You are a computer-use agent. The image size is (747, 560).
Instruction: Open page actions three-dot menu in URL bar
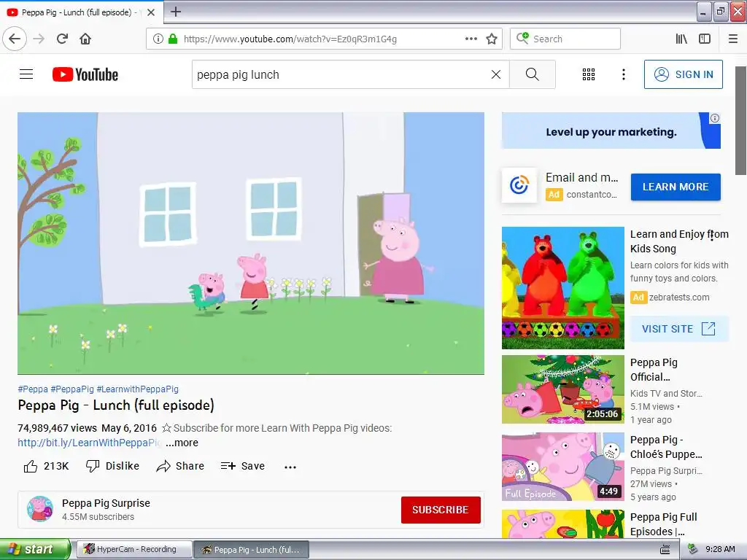[x=471, y=39]
